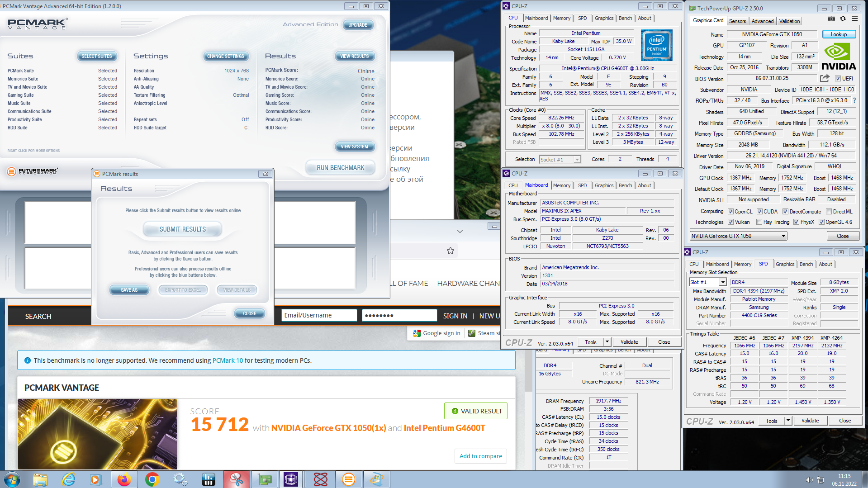Click CHANGE SETTINGS in PCMark Vantage
Image resolution: width=868 pixels, height=488 pixels.
(x=226, y=56)
